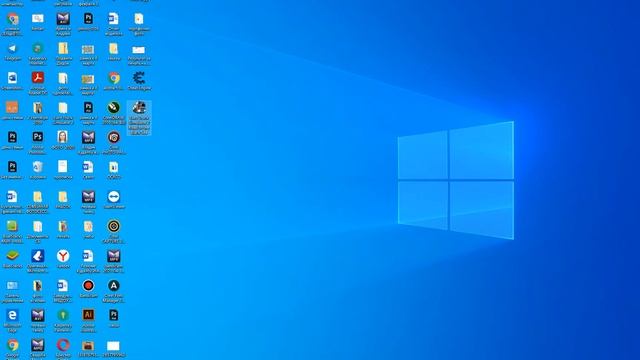
Task: Open the round camera-lens icon above the TeamViewer column
Action: [x=114, y=137]
